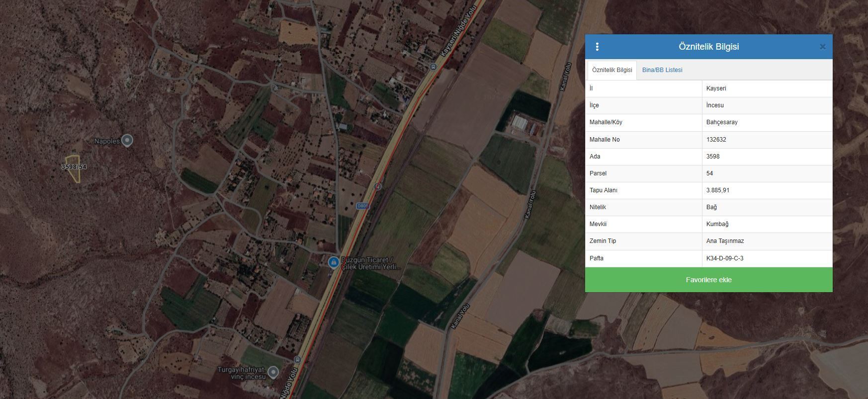868x399 pixels.
Task: Click the Favorilere ekle button
Action: (708, 280)
